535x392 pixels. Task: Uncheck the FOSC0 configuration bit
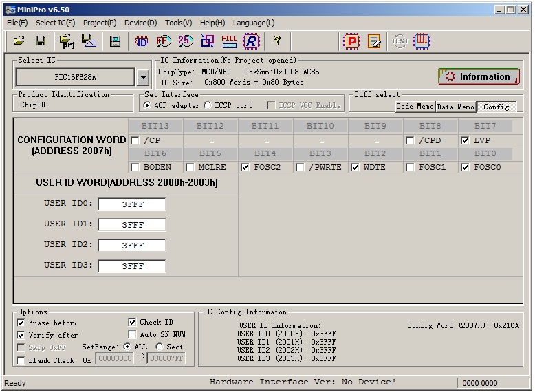[x=465, y=167]
